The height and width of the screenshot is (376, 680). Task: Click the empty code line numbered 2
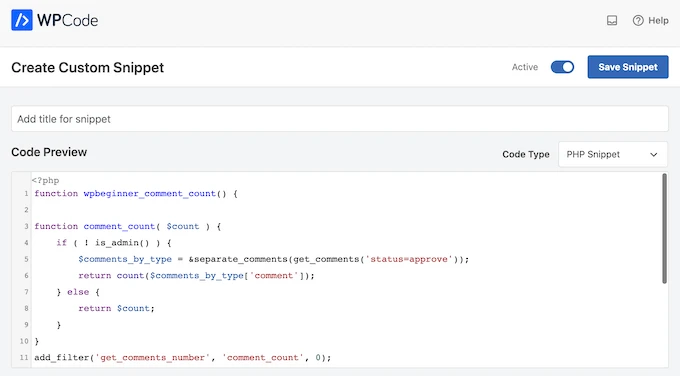point(347,210)
